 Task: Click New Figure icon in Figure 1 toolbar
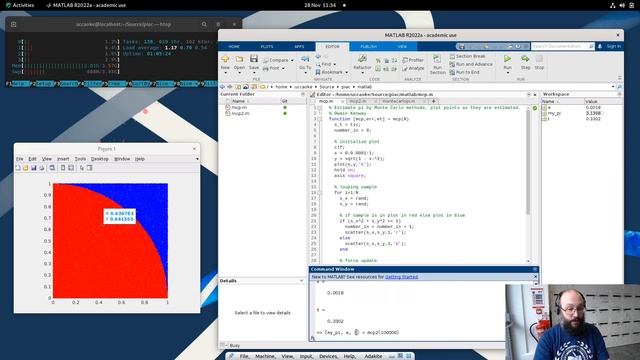(x=18, y=168)
